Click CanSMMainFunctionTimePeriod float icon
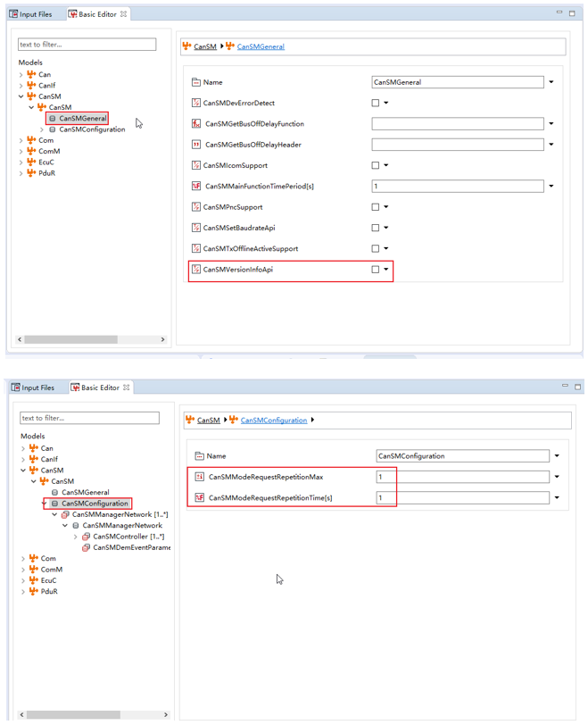Screen dimensions: 588x725 pos(196,186)
